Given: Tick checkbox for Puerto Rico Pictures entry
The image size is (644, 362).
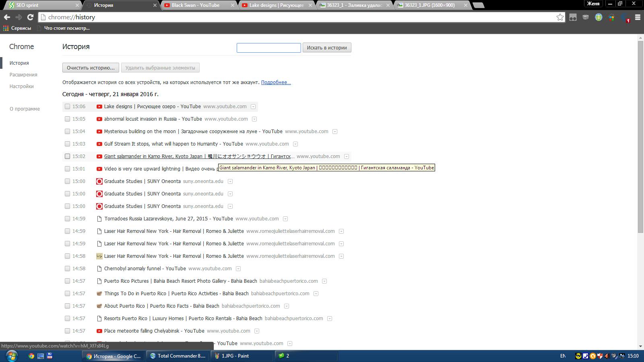Looking at the screenshot, I should 67,281.
